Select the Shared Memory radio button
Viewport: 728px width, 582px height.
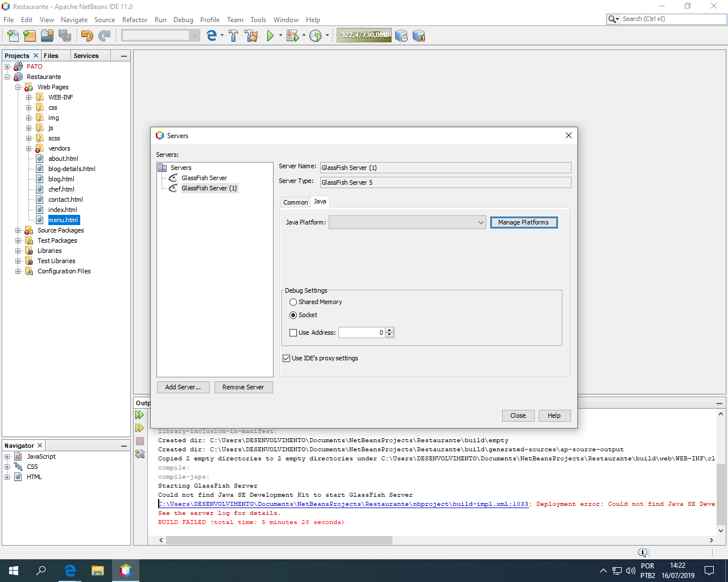(293, 302)
